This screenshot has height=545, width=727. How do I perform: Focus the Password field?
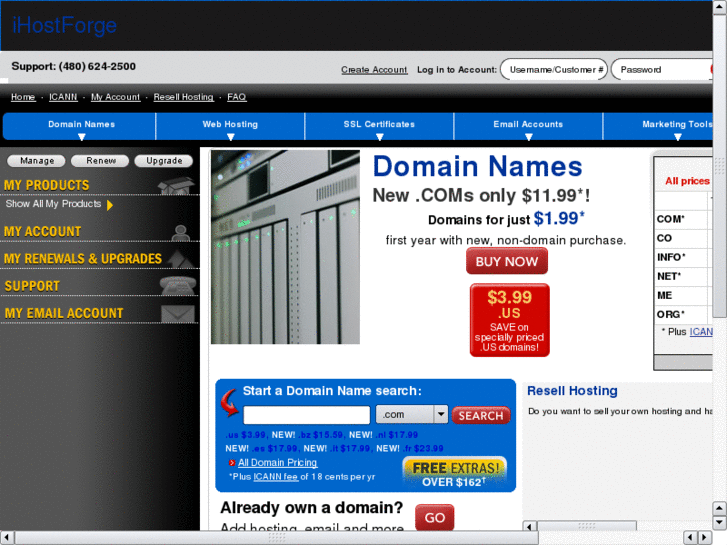tap(662, 70)
